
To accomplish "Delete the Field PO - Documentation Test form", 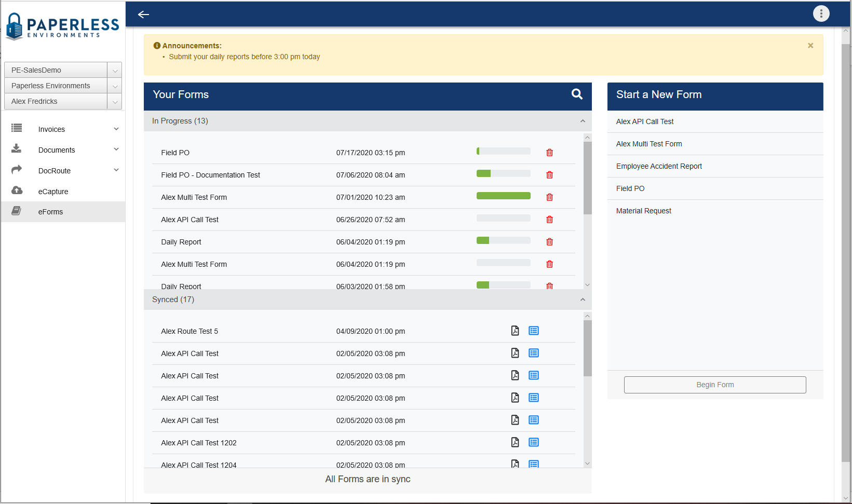I will tap(549, 175).
